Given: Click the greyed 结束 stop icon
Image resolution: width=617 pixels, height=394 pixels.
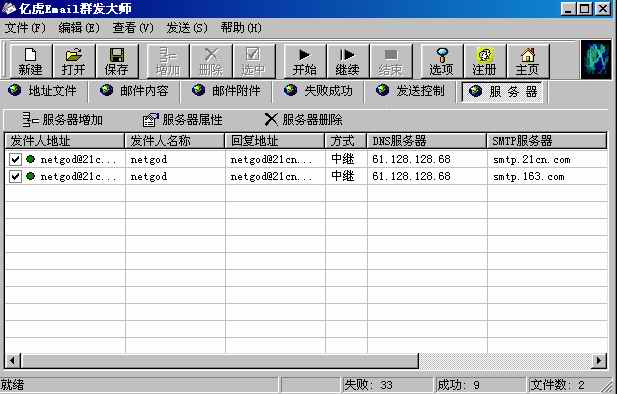Looking at the screenshot, I should click(391, 61).
